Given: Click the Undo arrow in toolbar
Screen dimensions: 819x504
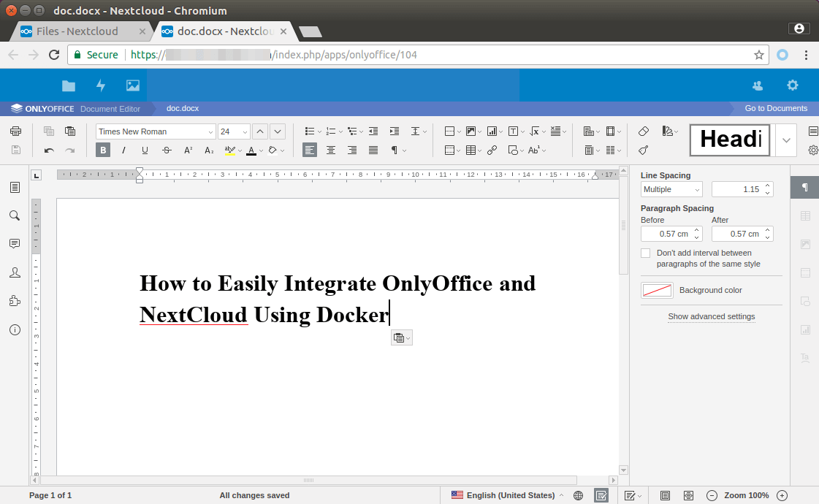Looking at the screenshot, I should coord(49,150).
